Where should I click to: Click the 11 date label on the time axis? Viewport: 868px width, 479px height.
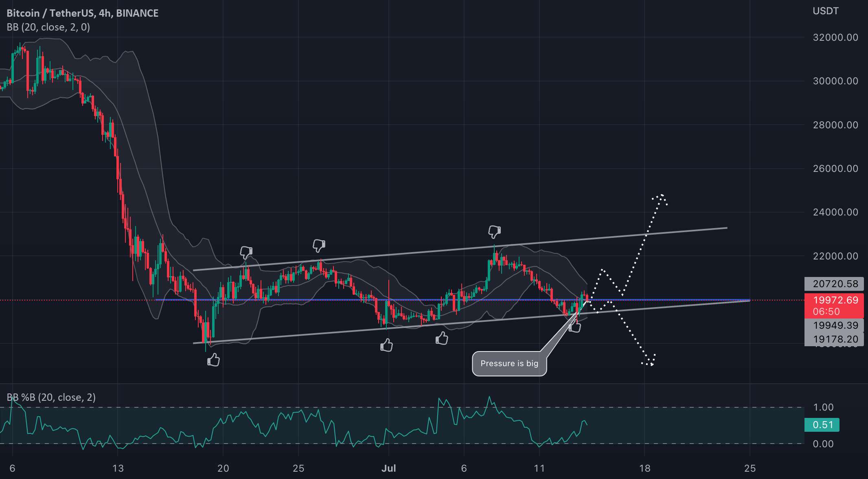539,468
